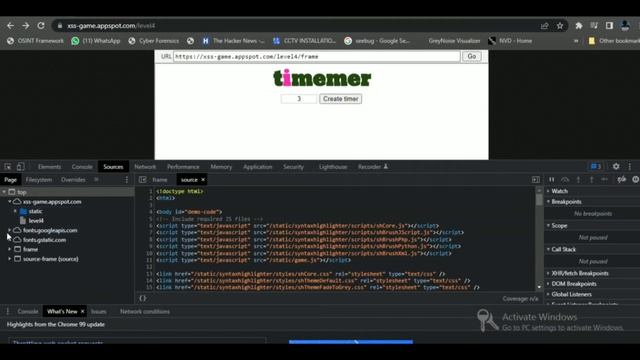Toggle the debugger sidebar icon

click(x=536, y=180)
